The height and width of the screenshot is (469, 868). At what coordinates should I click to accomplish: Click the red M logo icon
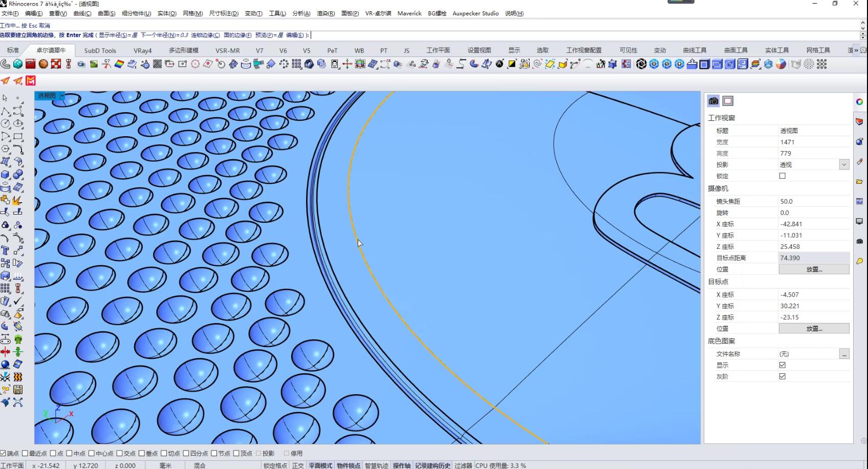31,80
